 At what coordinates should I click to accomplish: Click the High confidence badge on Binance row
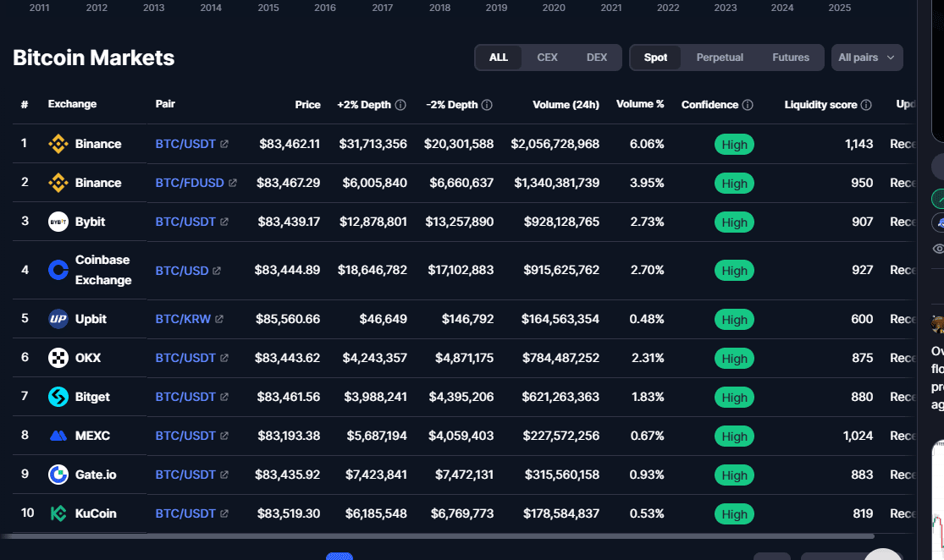point(734,144)
